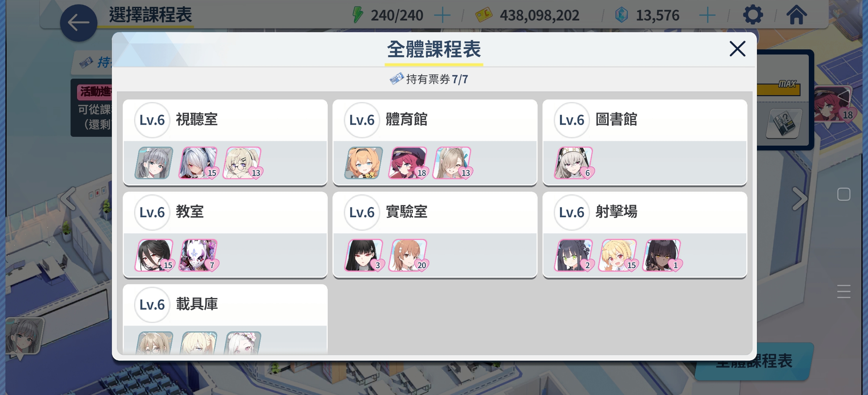868x395 pixels.
Task: Go to next location with right chevron
Action: (800, 199)
